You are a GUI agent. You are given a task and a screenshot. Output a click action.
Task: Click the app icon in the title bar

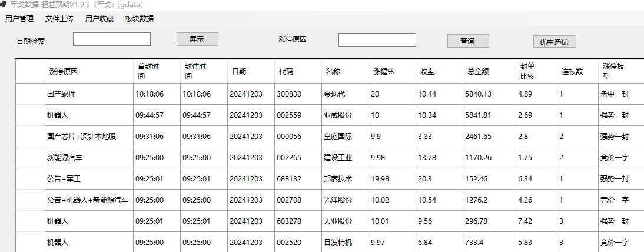click(x=4, y=5)
